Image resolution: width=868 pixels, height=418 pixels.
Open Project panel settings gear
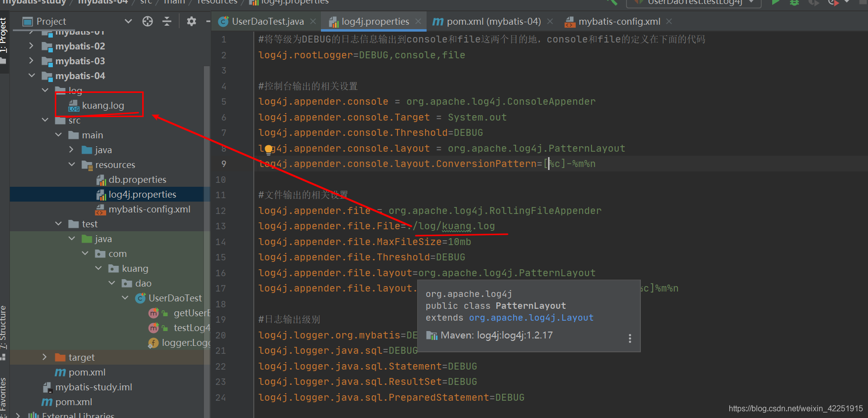(x=192, y=21)
